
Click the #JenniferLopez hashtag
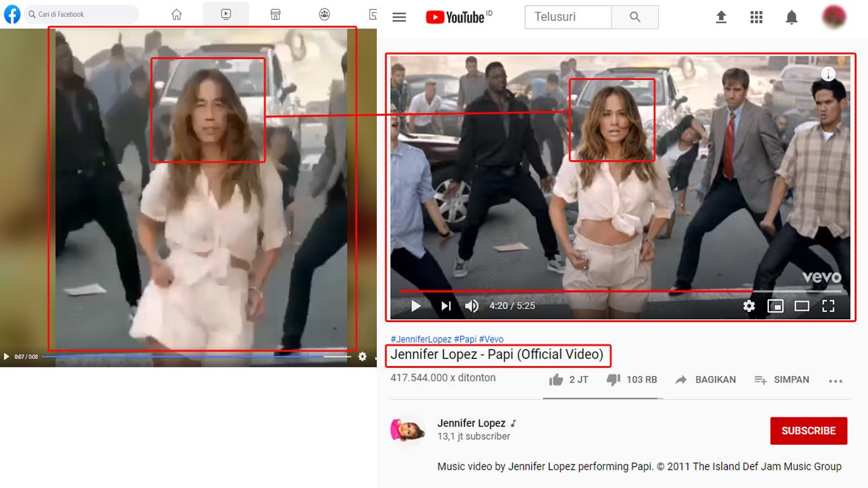click(421, 339)
